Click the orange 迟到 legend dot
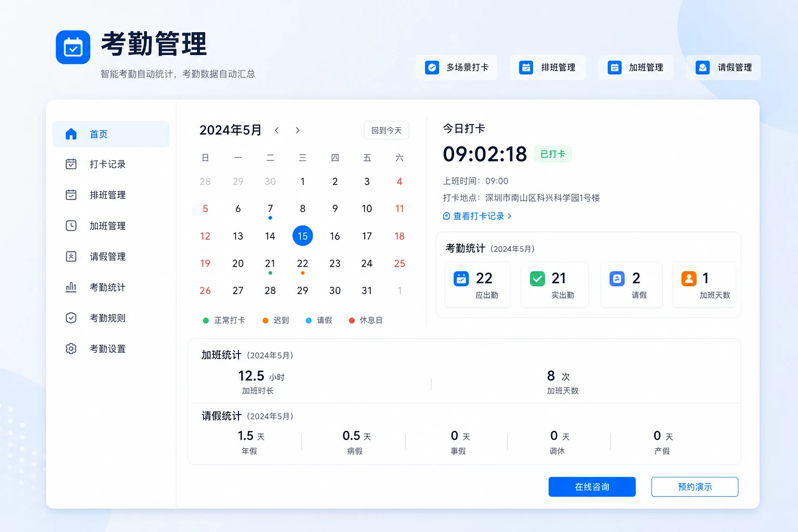Image resolution: width=798 pixels, height=532 pixels. coord(265,321)
